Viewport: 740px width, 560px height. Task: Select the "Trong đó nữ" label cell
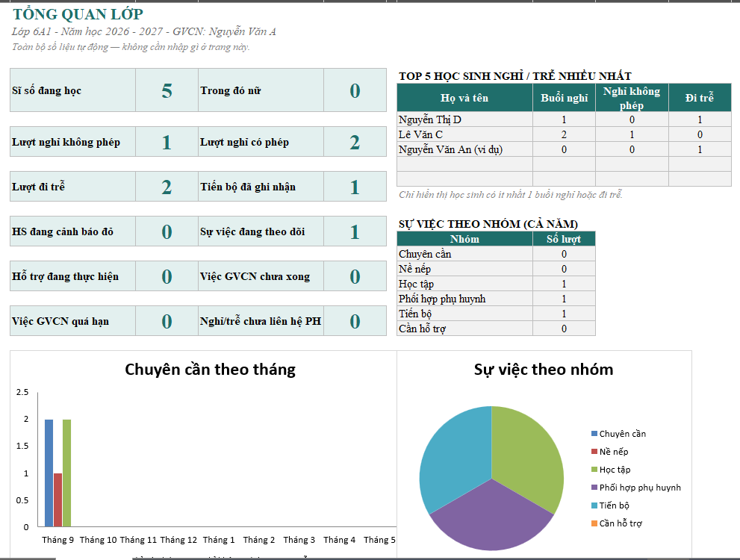coord(261,90)
